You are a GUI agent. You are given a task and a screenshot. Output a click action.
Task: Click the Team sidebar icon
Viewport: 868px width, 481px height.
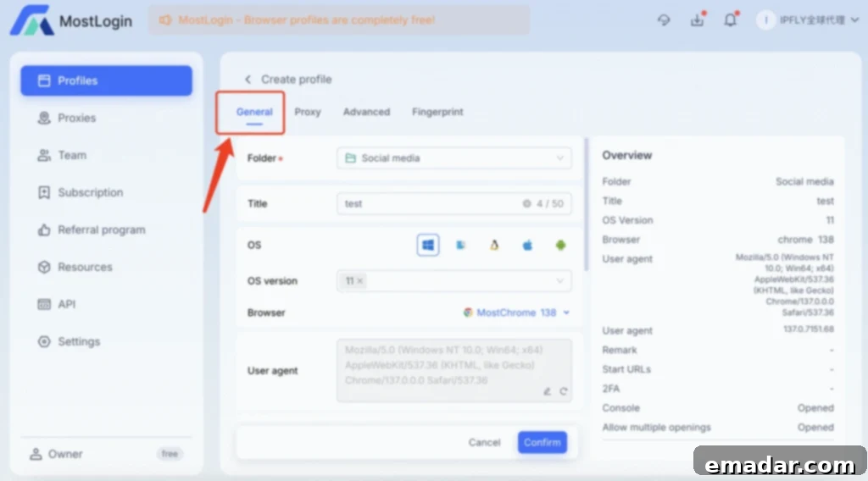pos(44,155)
